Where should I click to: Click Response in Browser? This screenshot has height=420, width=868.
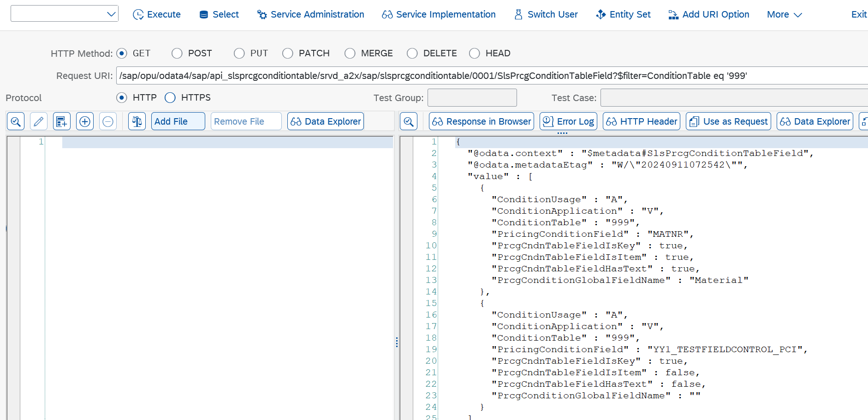[482, 121]
